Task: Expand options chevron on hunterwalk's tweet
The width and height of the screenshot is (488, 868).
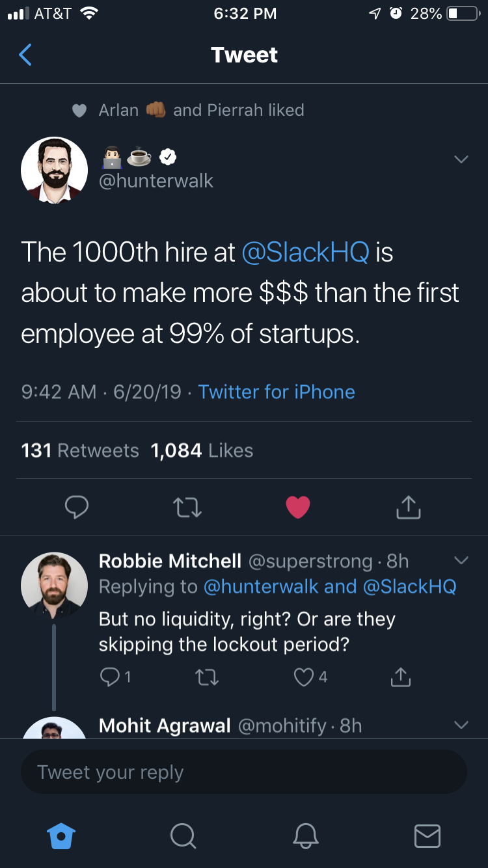Action: pyautogui.click(x=461, y=159)
